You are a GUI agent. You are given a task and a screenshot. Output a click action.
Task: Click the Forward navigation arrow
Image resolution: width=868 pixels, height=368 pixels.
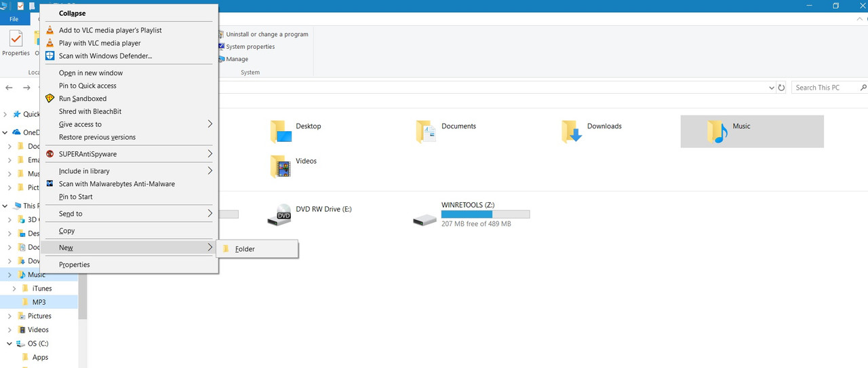(26, 88)
